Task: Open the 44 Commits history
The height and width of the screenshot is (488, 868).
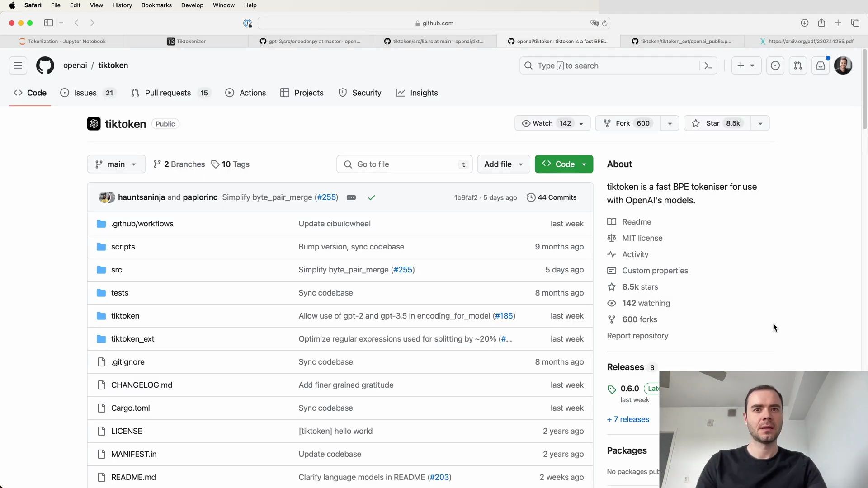Action: (552, 197)
